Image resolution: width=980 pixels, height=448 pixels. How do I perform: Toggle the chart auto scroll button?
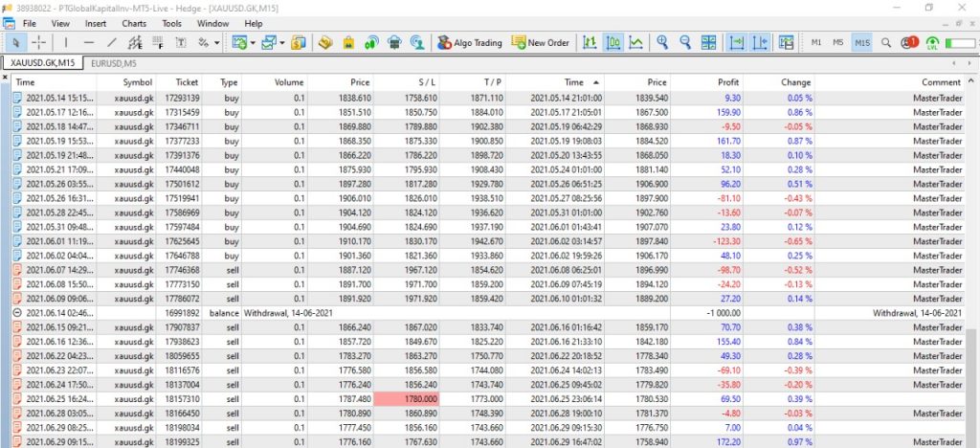(x=737, y=43)
